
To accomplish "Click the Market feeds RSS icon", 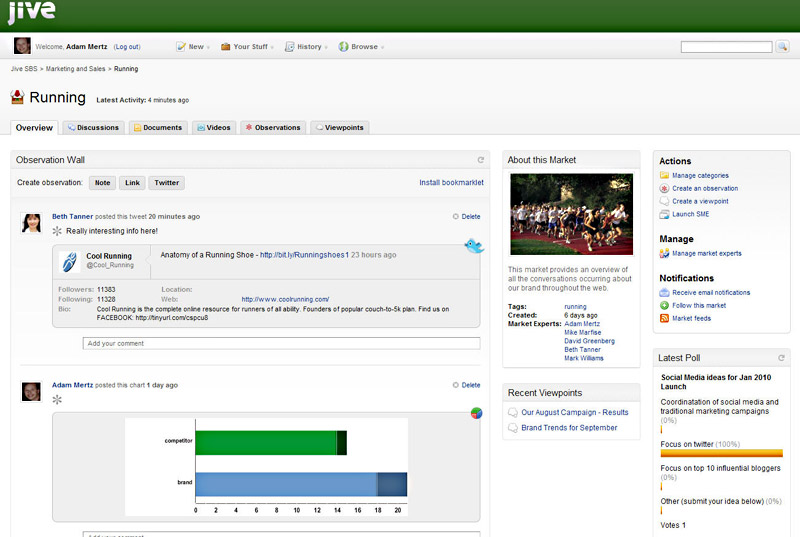I will 664,318.
